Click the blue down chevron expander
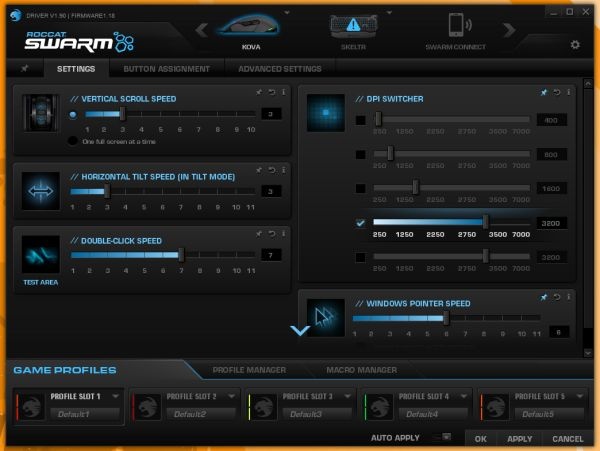 (300, 330)
